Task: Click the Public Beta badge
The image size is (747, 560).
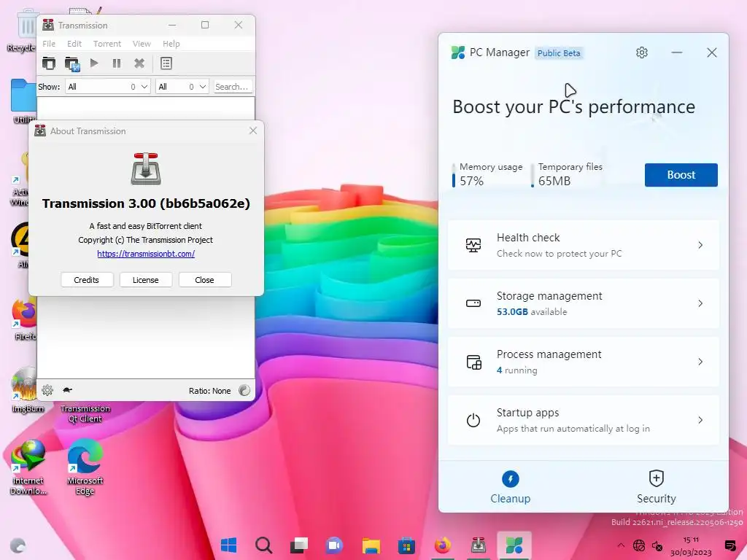Action: 559,52
